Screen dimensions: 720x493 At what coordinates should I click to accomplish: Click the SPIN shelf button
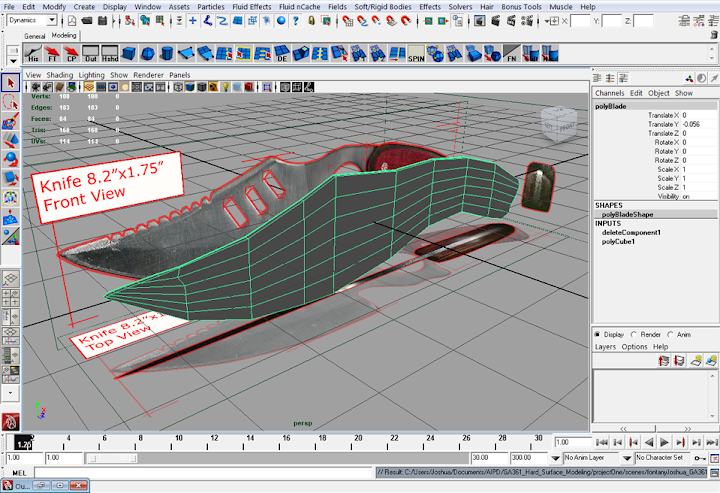(x=417, y=55)
